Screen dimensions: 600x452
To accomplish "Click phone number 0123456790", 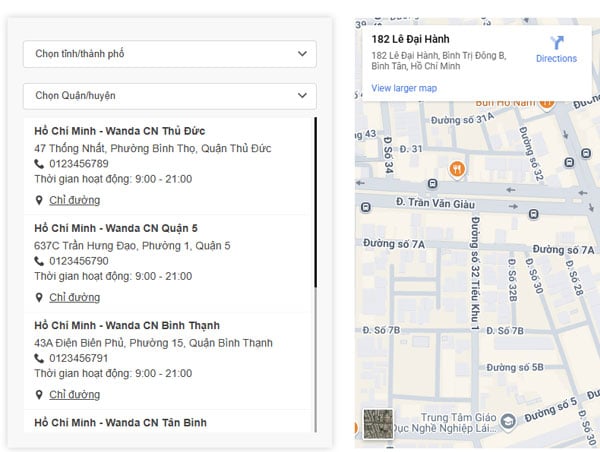I will click(79, 261).
